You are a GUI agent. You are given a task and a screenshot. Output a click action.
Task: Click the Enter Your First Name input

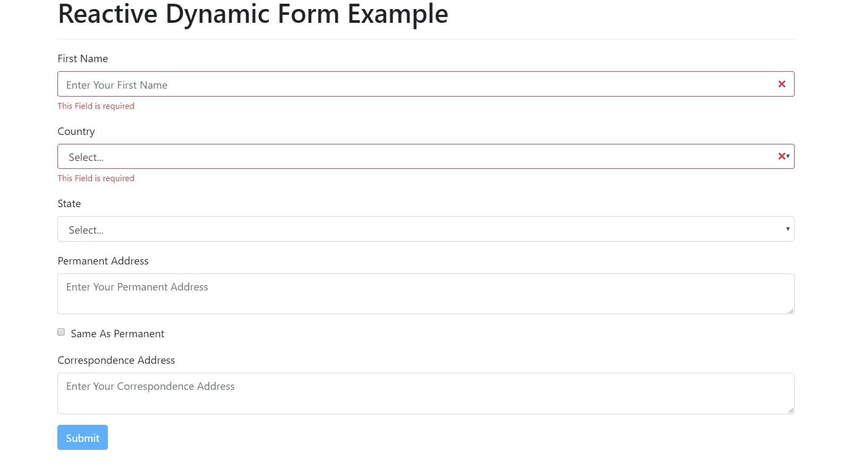(372, 84)
